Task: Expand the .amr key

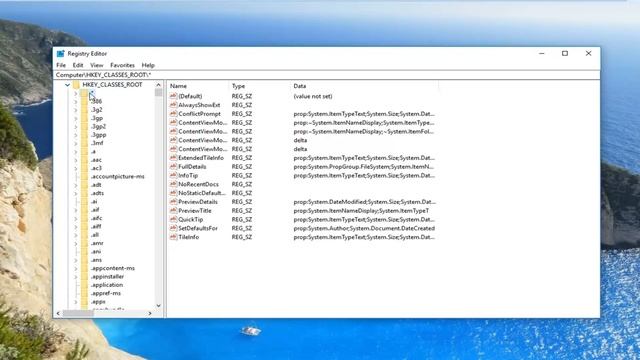Action: pyautogui.click(x=76, y=243)
